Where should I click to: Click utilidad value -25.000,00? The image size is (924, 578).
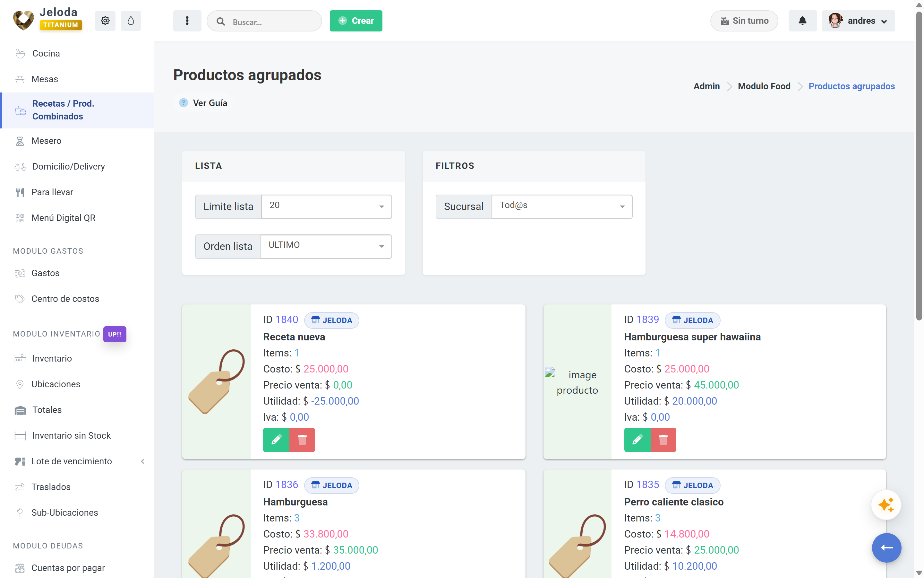coord(335,401)
